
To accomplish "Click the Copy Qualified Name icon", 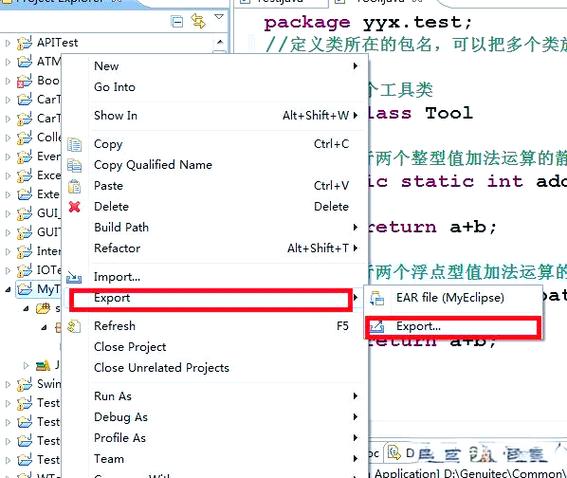I will click(x=74, y=166).
